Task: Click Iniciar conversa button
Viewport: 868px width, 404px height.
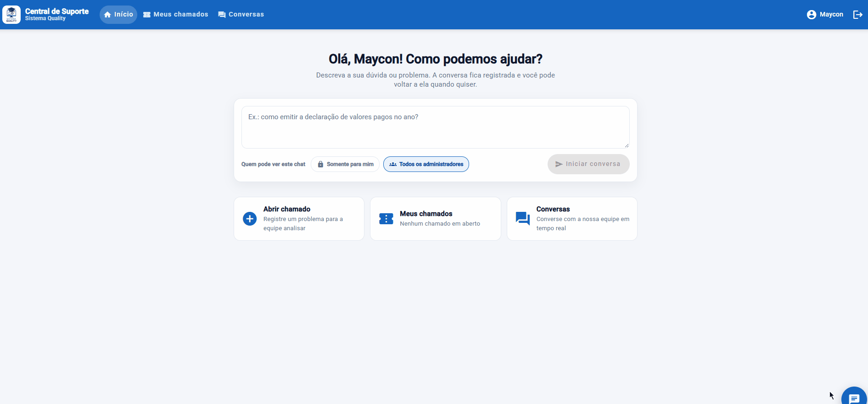Action: [x=588, y=164]
